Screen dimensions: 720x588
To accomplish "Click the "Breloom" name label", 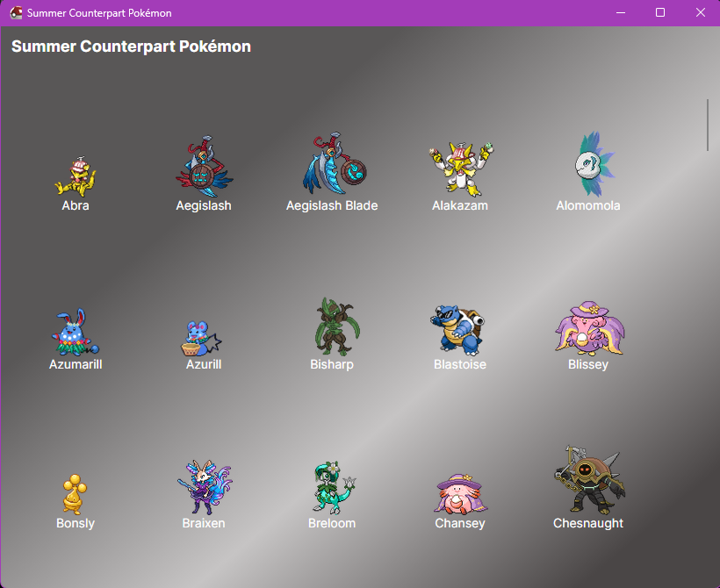I will tap(332, 523).
